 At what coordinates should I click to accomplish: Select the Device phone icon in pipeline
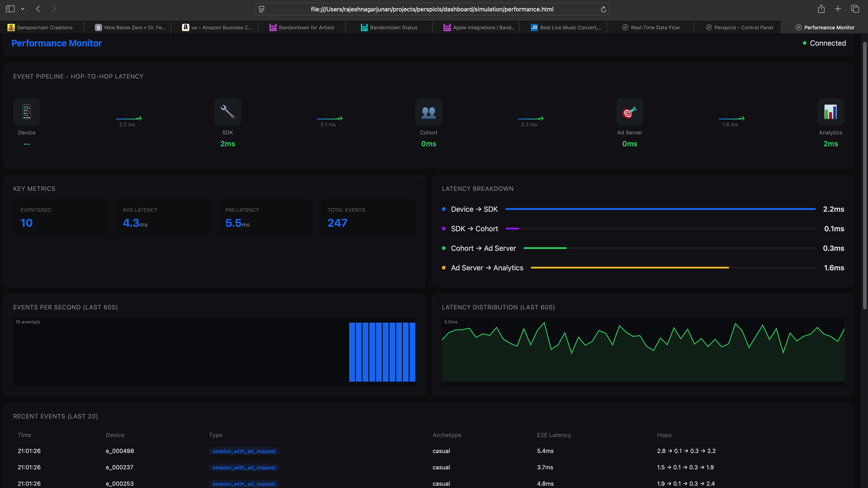pyautogui.click(x=26, y=112)
